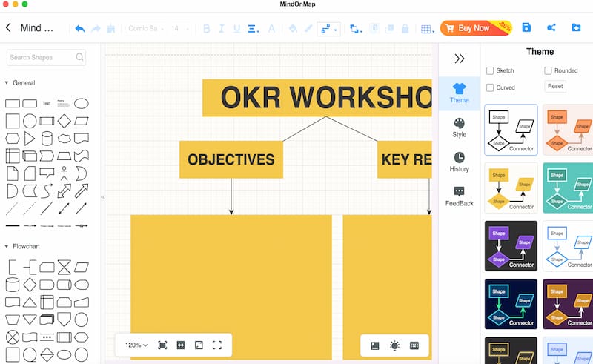Select the navy blue-green theme thumbnail
Viewport: 593px width, 364px height.
[x=511, y=304]
